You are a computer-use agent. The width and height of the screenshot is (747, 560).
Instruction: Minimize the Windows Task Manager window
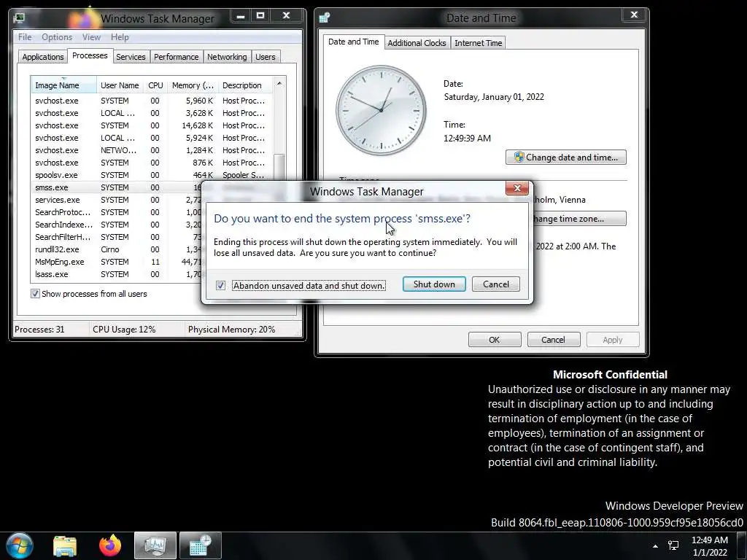[x=241, y=16]
